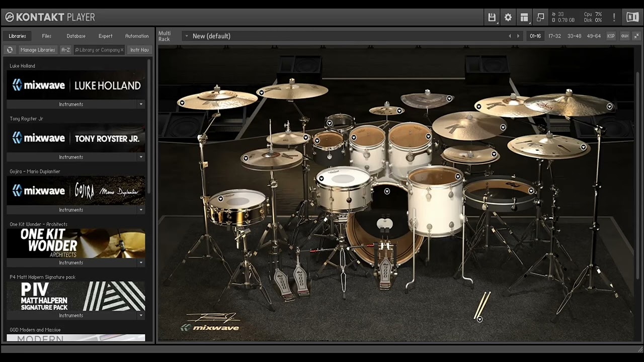
Task: Switch to the Expert tab
Action: pyautogui.click(x=106, y=36)
